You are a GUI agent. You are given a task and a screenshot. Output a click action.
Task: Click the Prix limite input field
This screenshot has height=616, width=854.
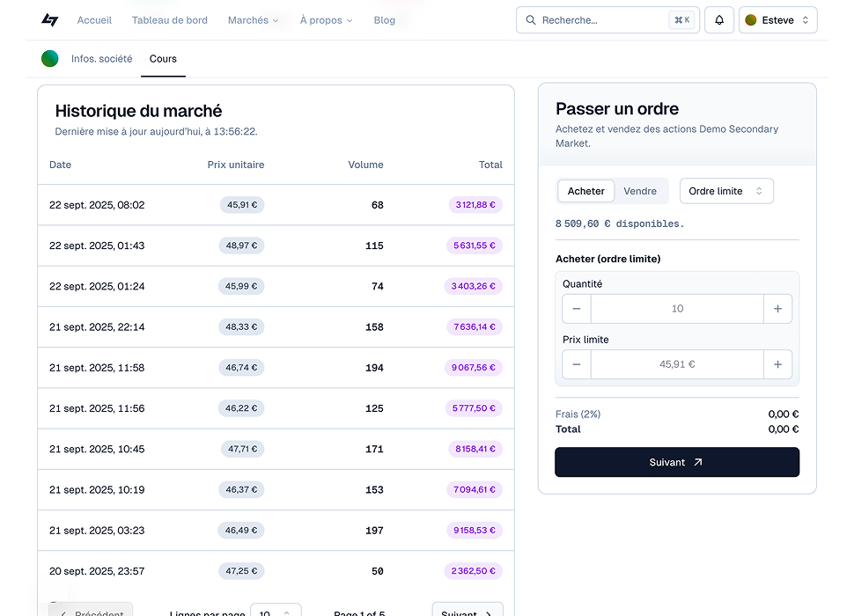(x=677, y=364)
